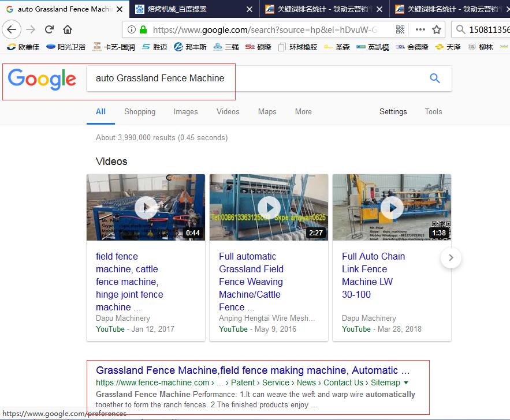The image size is (510, 420).
Task: Close the auto Grassland Fence Machine tab
Action: (119, 9)
